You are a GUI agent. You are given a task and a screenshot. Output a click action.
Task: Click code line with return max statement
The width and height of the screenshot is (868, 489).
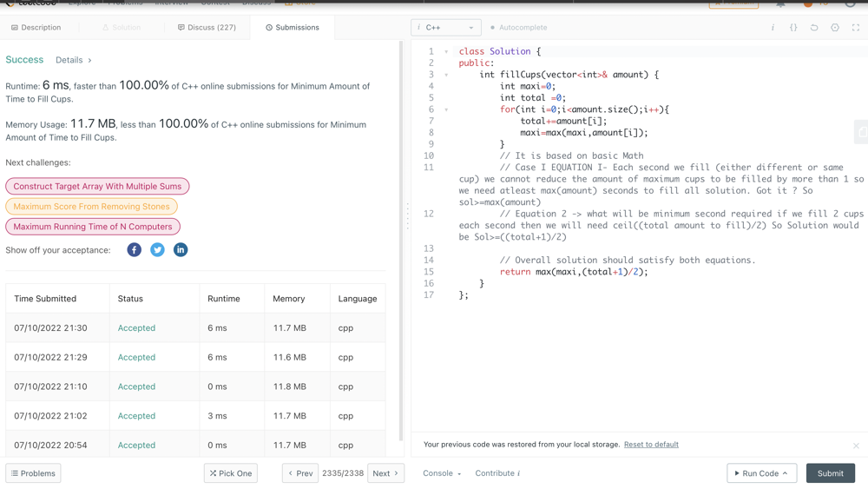[x=574, y=272]
